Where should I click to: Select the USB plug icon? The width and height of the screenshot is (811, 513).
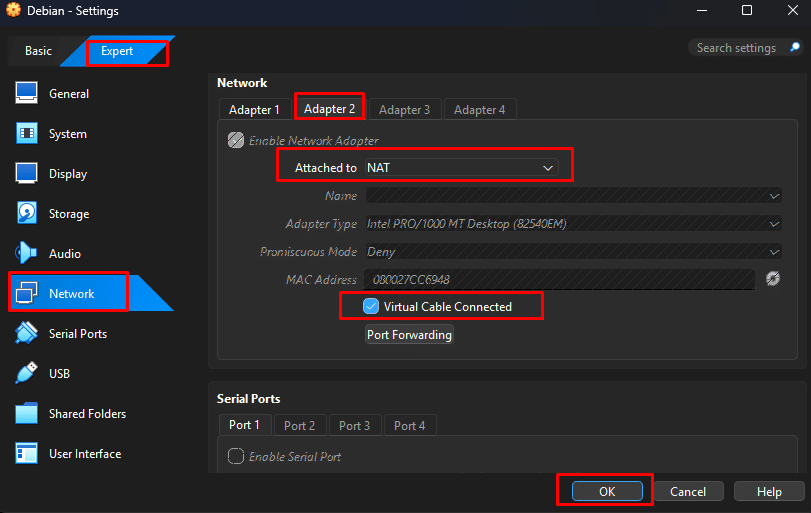click(x=26, y=373)
